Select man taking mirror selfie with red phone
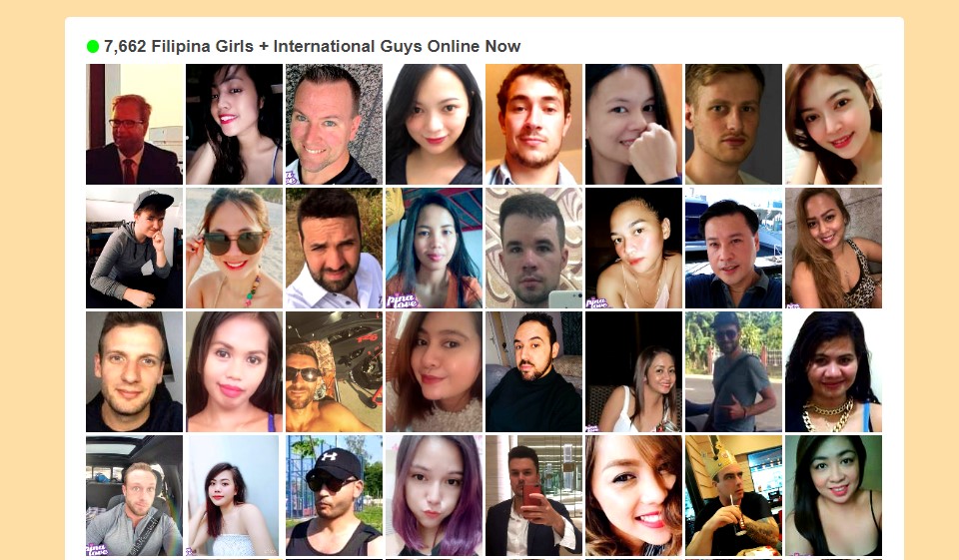 coord(533,496)
